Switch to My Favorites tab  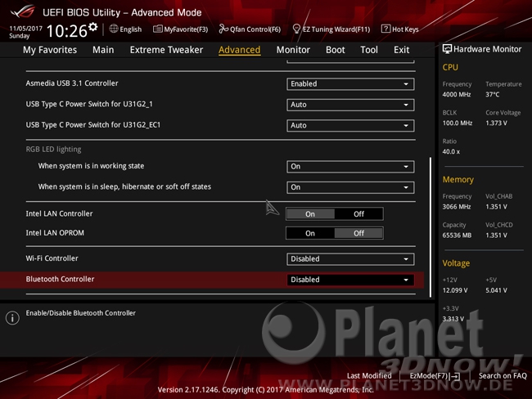(50, 50)
